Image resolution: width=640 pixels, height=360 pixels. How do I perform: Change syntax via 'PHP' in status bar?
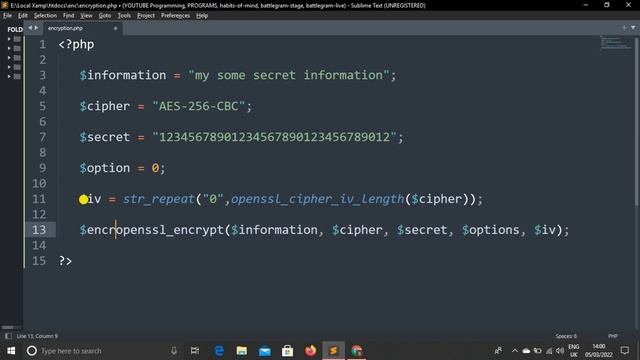[613, 336]
